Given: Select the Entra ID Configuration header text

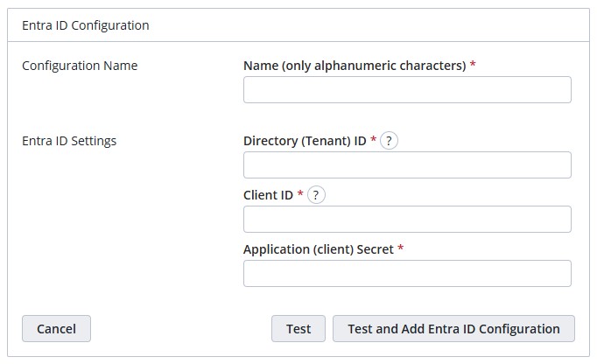Looking at the screenshot, I should coord(86,25).
